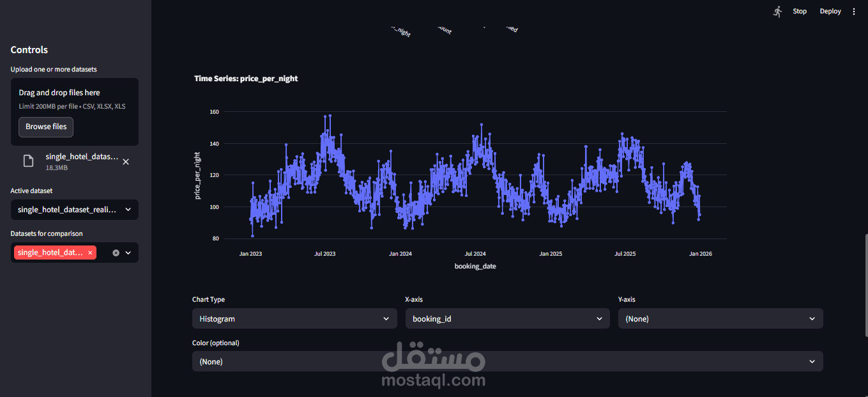The width and height of the screenshot is (868, 397).
Task: Open the Y-axis (None) dropdown
Action: click(720, 318)
